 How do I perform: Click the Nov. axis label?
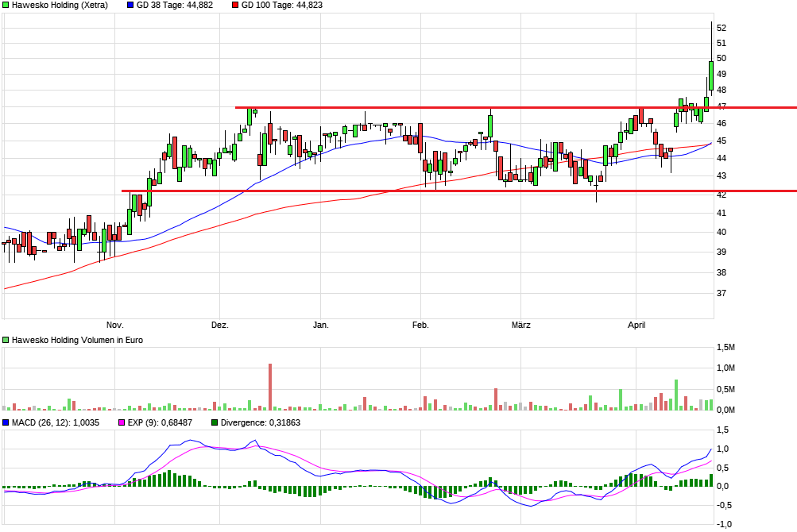click(x=114, y=325)
